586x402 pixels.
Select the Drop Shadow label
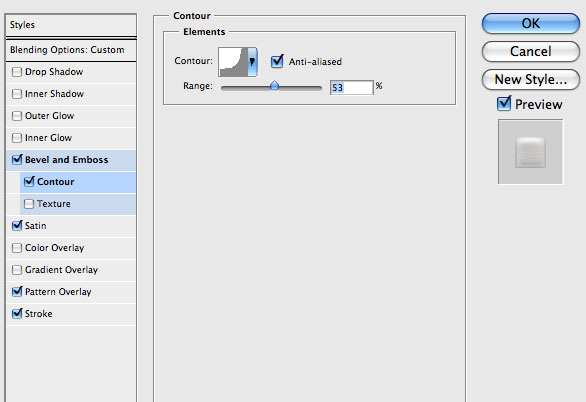click(54, 72)
